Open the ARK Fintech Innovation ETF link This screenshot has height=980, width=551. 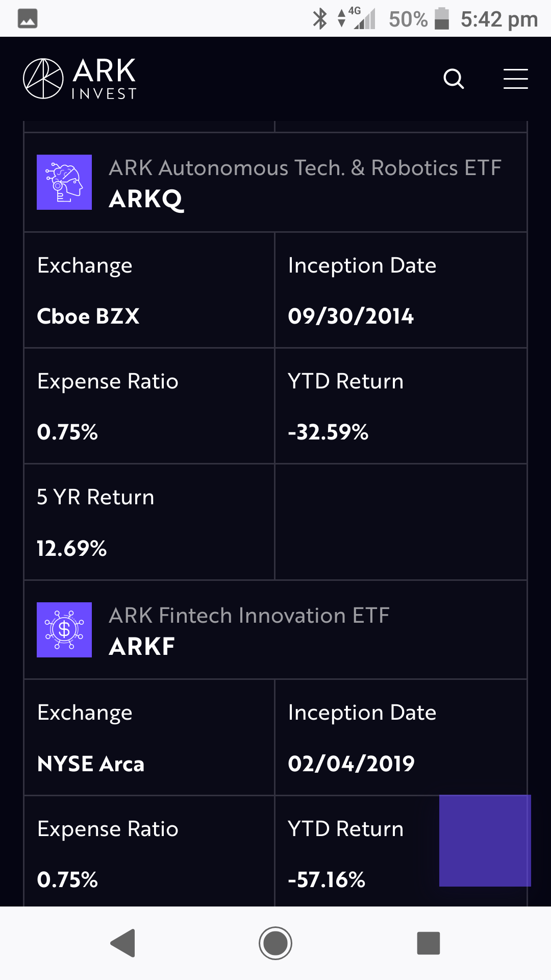coord(249,616)
